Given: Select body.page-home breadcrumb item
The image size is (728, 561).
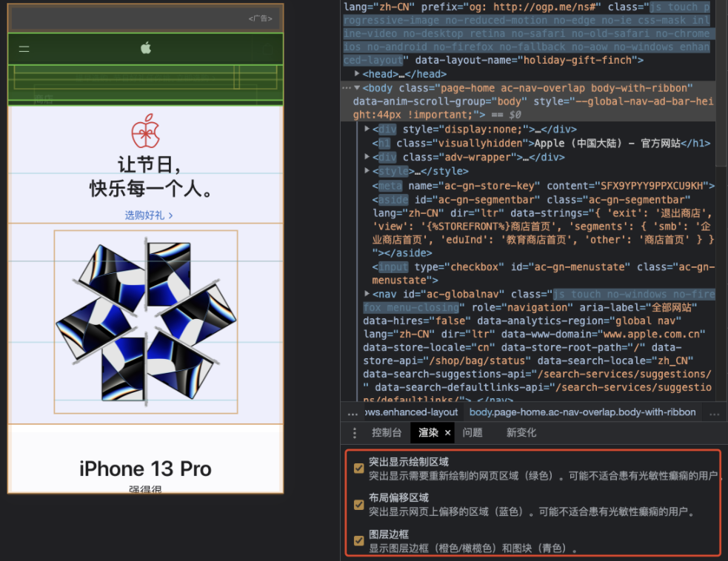Looking at the screenshot, I should [x=582, y=412].
